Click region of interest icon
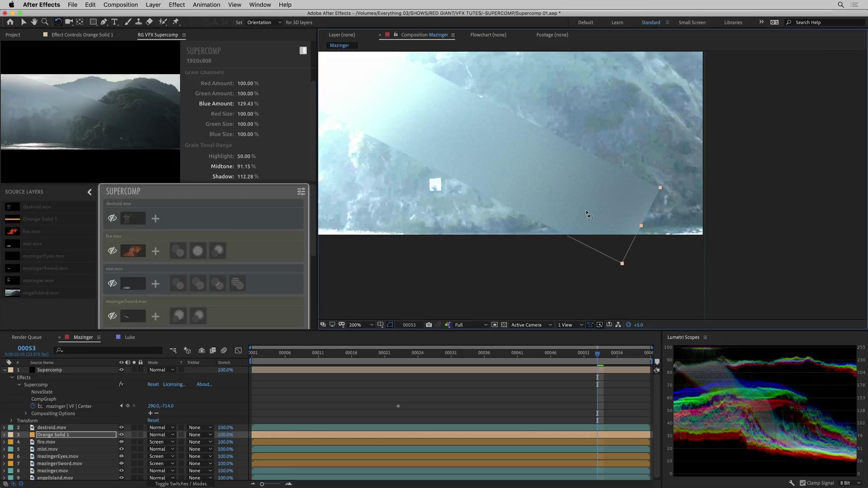Viewport: 868px width, 488px height. click(x=495, y=325)
